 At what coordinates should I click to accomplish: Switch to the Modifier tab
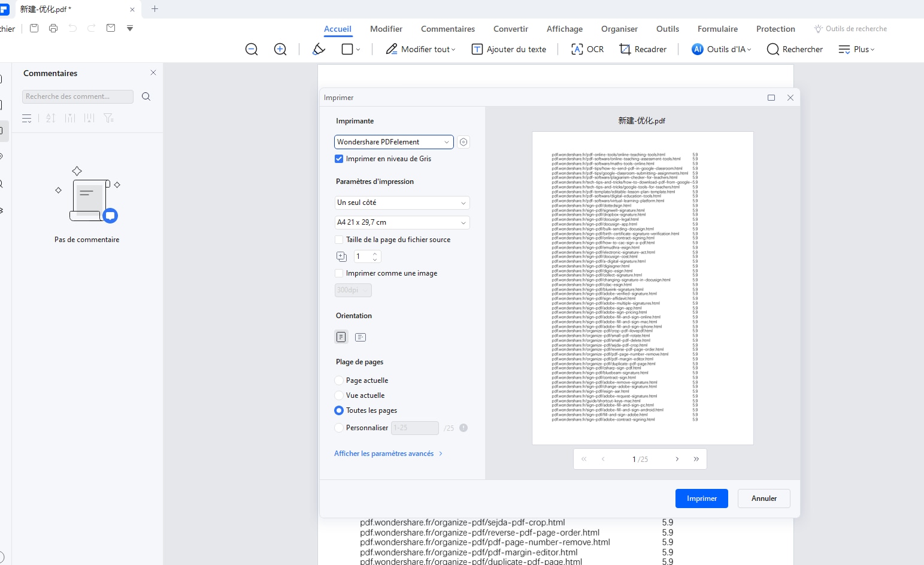click(386, 29)
